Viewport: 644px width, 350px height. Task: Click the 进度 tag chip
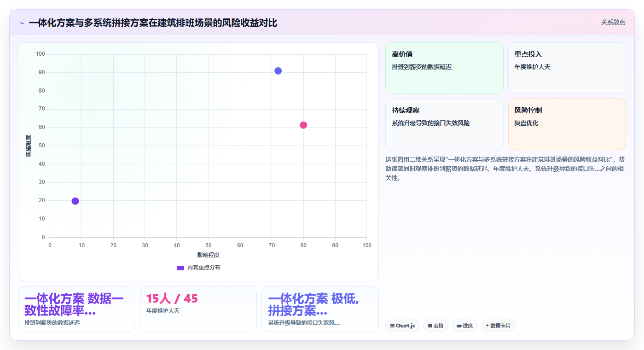pyautogui.click(x=464, y=326)
